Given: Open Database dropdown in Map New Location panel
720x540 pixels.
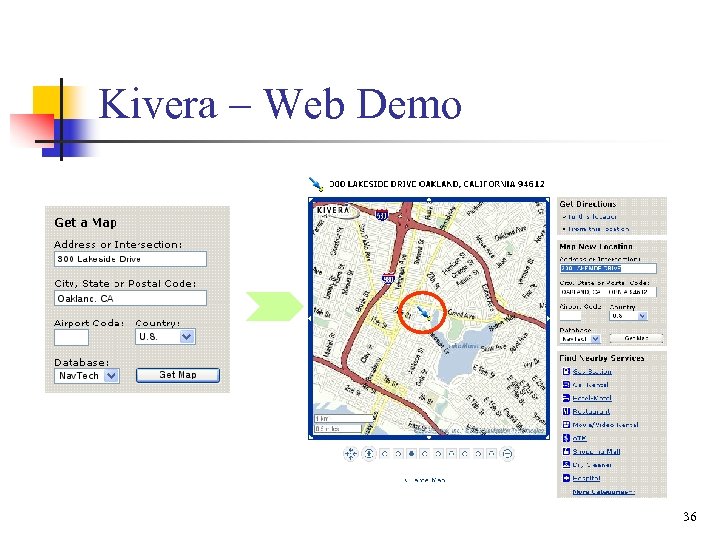Looking at the screenshot, I should (x=580, y=339).
